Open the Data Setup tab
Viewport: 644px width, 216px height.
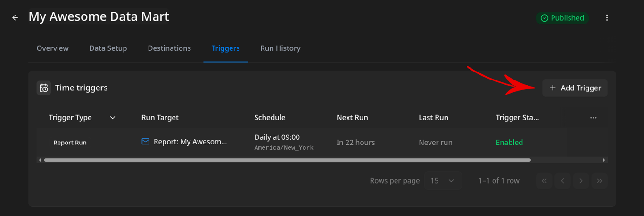tap(108, 48)
